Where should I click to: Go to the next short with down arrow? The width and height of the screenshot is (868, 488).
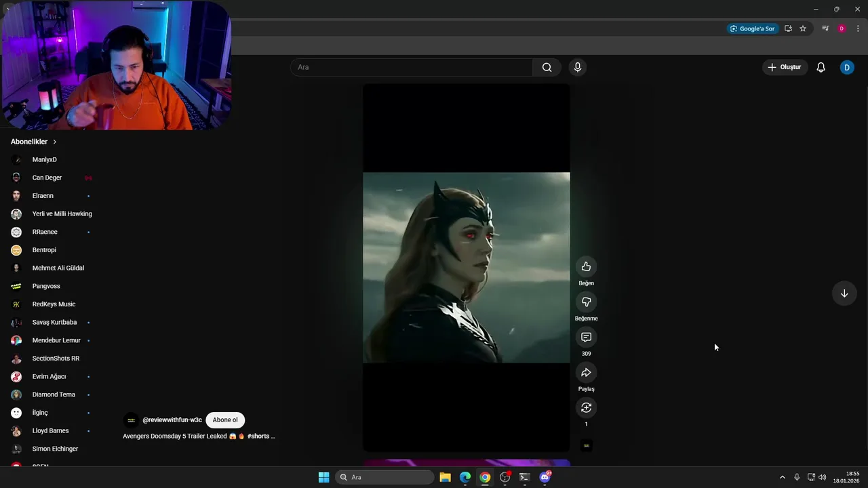point(844,293)
